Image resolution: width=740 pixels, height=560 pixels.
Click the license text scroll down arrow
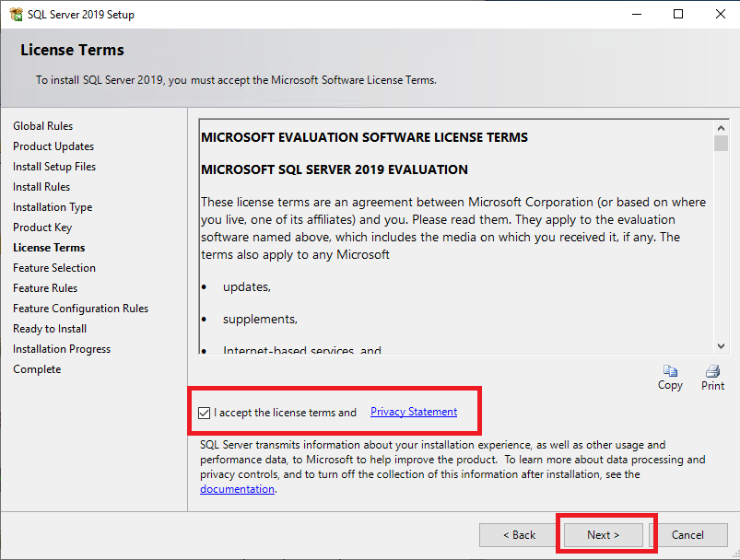coord(721,345)
